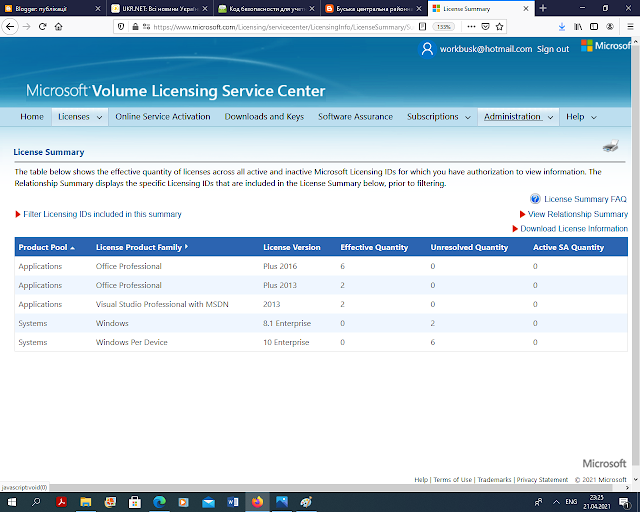
Task: Sort by Unresolved Quantity column header
Action: pyautogui.click(x=469, y=247)
